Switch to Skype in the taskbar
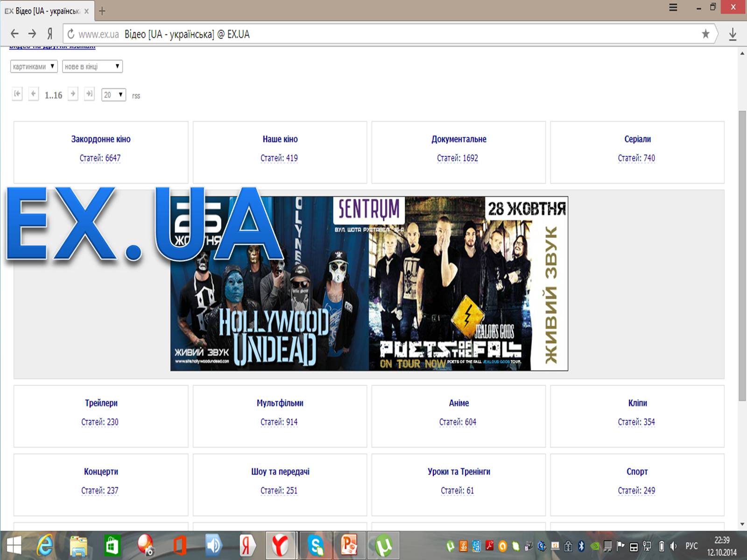747x560 pixels. [x=316, y=545]
